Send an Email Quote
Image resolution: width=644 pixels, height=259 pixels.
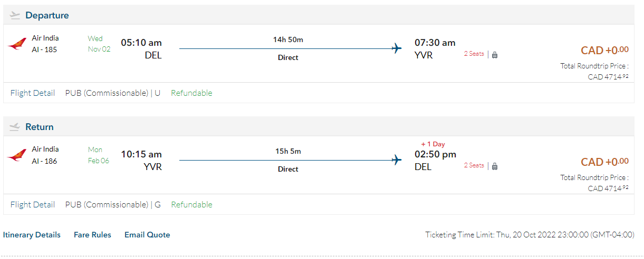(x=147, y=235)
